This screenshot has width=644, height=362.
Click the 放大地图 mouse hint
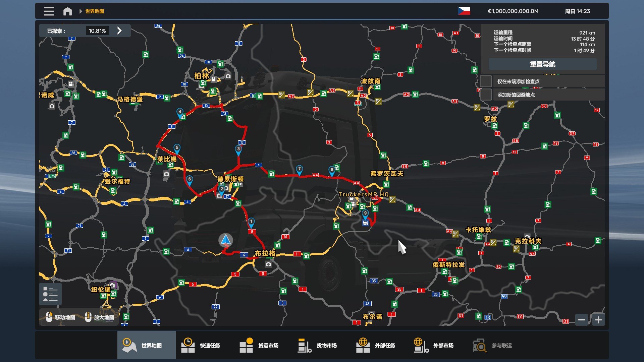click(99, 317)
